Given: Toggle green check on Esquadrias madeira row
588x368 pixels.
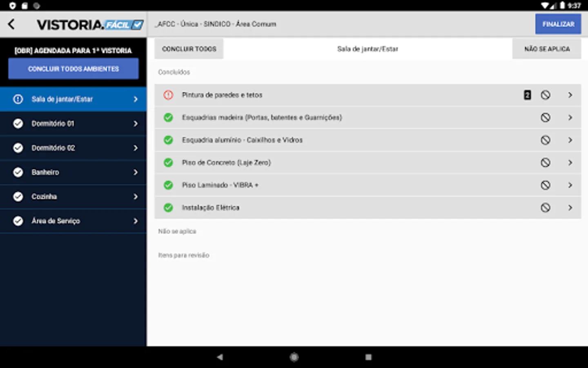Looking at the screenshot, I should pyautogui.click(x=168, y=117).
